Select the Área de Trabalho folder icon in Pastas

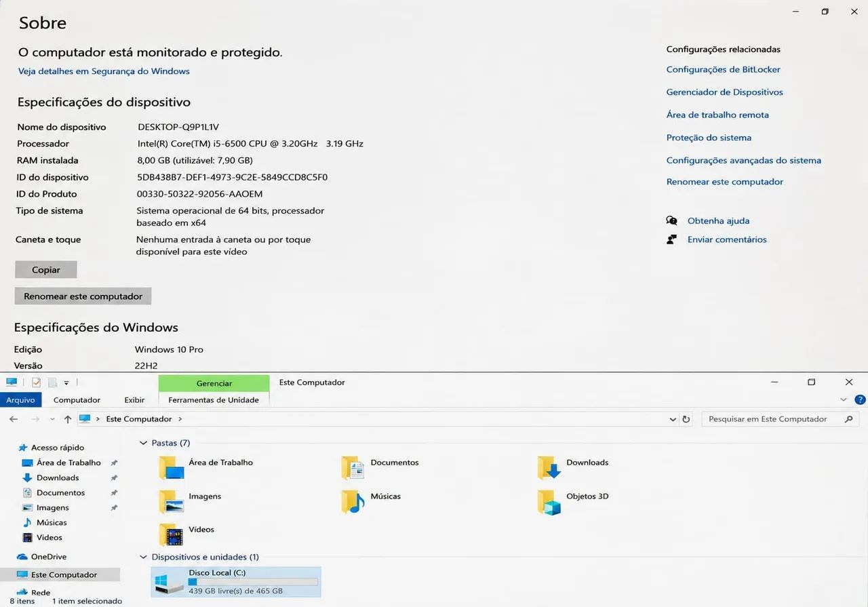[171, 468]
